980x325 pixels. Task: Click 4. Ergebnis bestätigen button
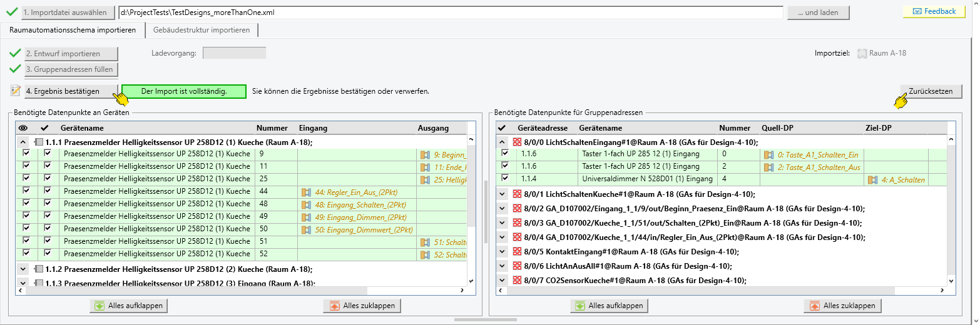[x=71, y=91]
